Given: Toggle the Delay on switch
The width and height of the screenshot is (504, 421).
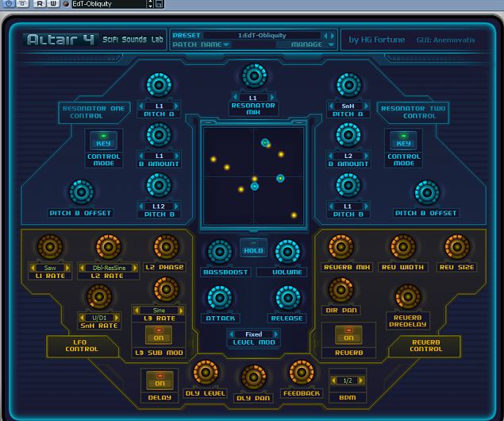Looking at the screenshot, I should tap(160, 380).
